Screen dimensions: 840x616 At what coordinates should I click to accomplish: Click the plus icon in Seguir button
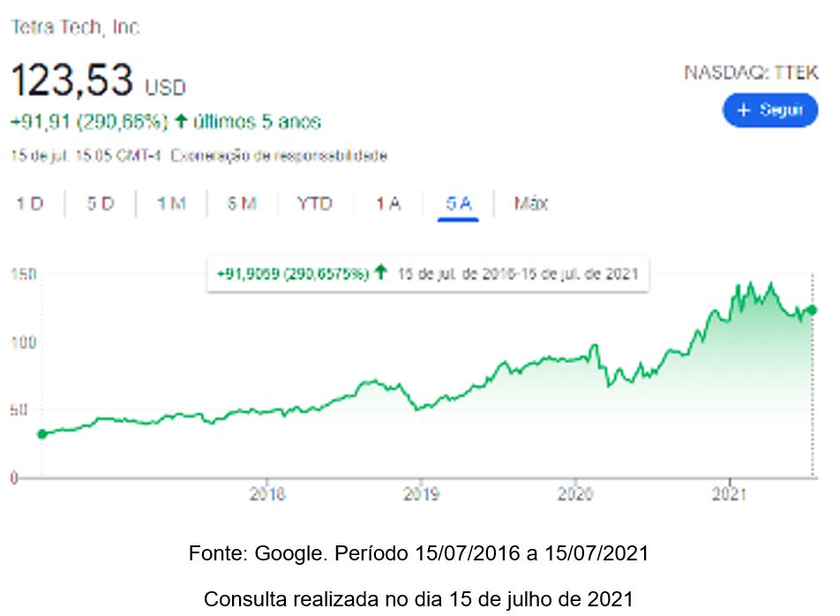coord(744,110)
